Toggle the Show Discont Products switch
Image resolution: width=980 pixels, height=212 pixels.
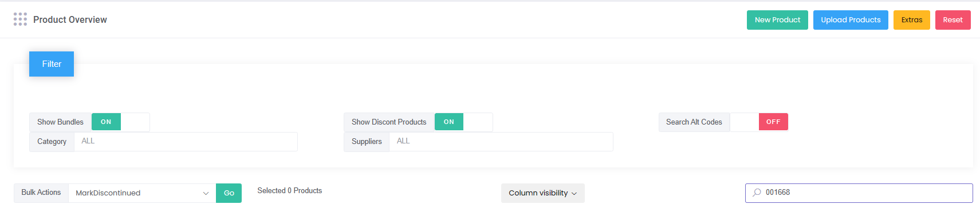point(463,122)
